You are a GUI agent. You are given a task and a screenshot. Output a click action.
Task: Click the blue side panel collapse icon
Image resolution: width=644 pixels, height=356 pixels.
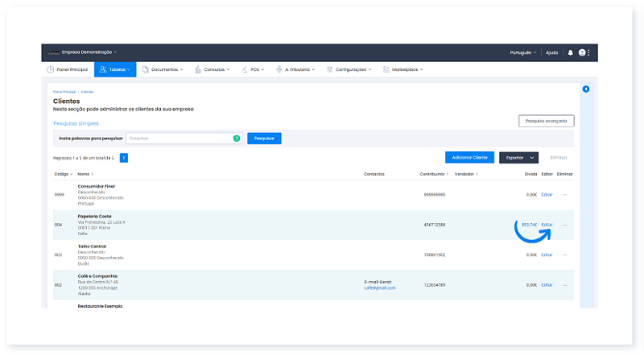pyautogui.click(x=585, y=89)
